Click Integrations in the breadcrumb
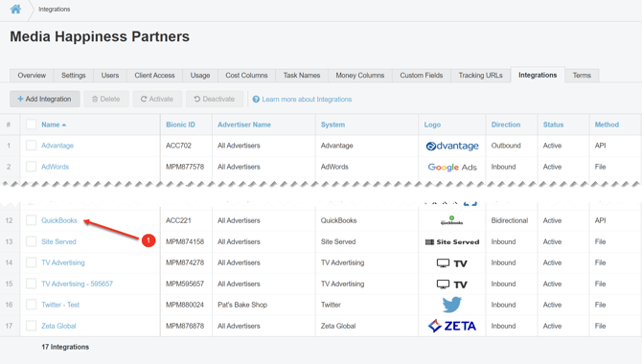The height and width of the screenshot is (364, 642). coord(54,9)
